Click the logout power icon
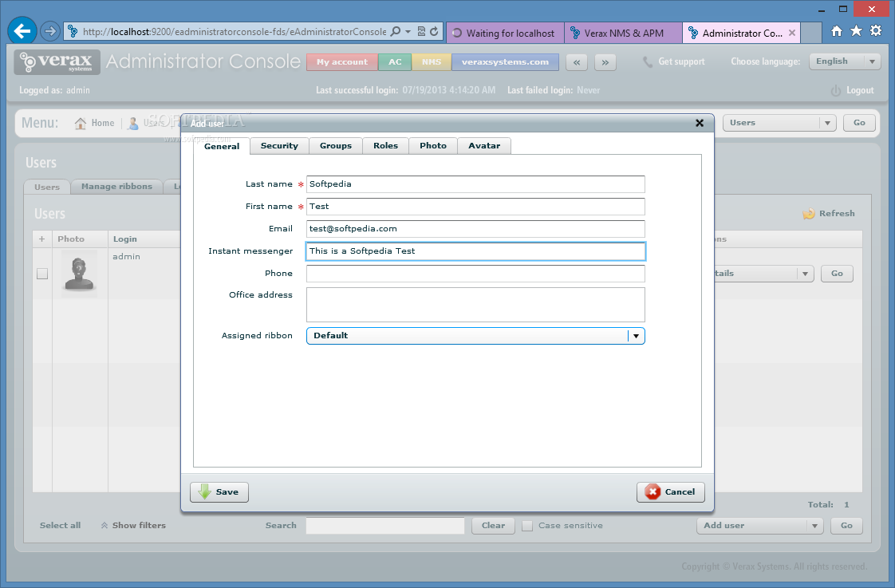895x588 pixels. [x=836, y=91]
